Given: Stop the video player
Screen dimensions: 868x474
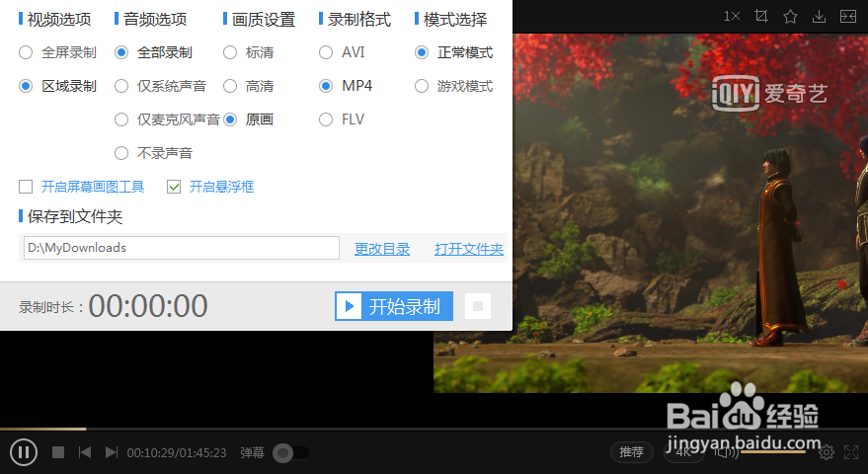Looking at the screenshot, I should coord(58,452).
